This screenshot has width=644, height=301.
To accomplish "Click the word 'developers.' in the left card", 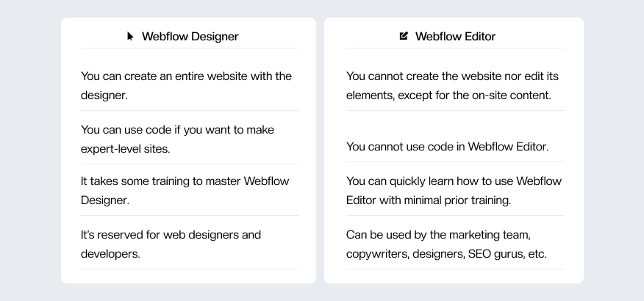I will [110, 254].
